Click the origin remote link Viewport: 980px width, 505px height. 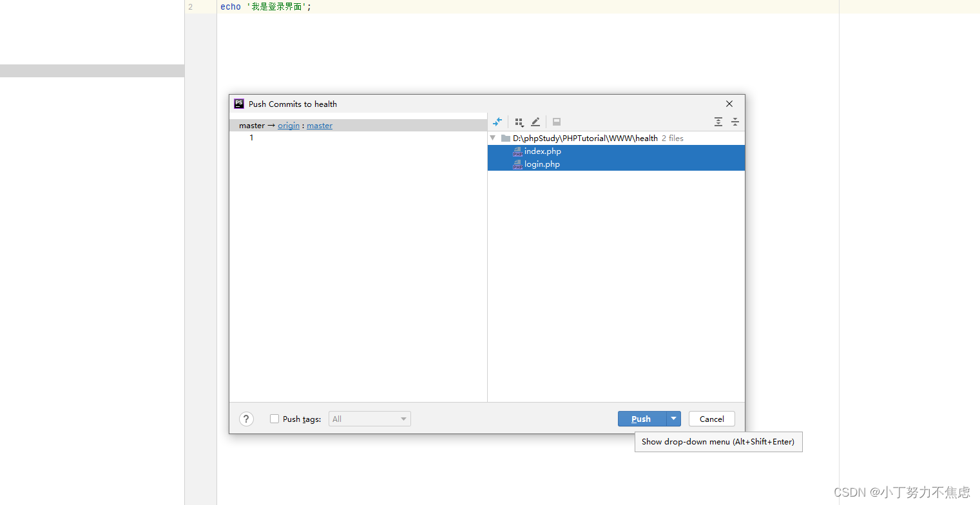coord(289,126)
